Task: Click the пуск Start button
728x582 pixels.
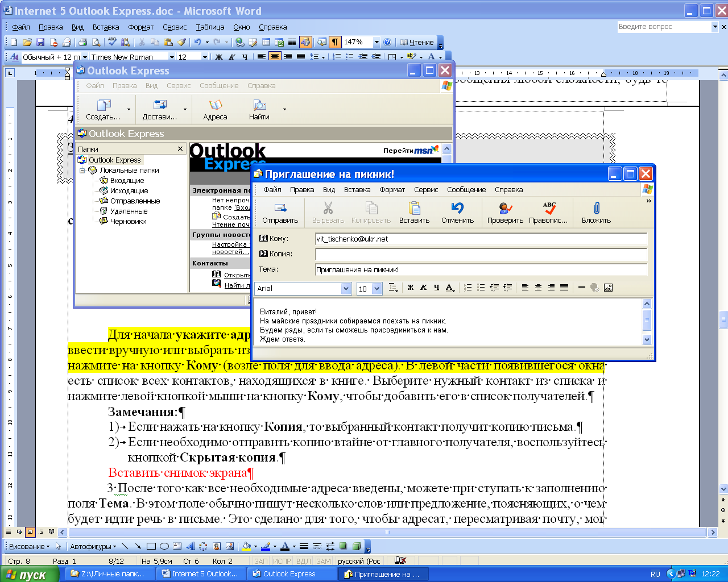Action: [x=30, y=574]
